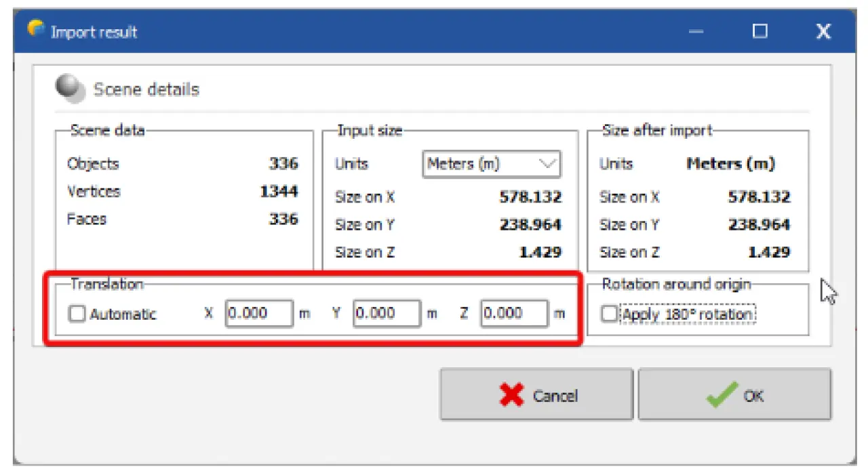Minimize the Import result window
The height and width of the screenshot is (475, 868).
[696, 32]
